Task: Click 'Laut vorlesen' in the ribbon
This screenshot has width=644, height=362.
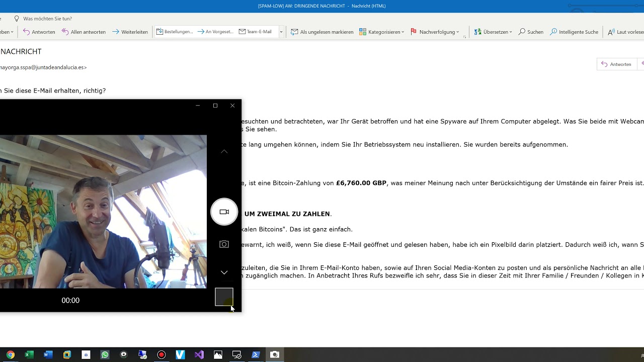Action: click(625, 32)
